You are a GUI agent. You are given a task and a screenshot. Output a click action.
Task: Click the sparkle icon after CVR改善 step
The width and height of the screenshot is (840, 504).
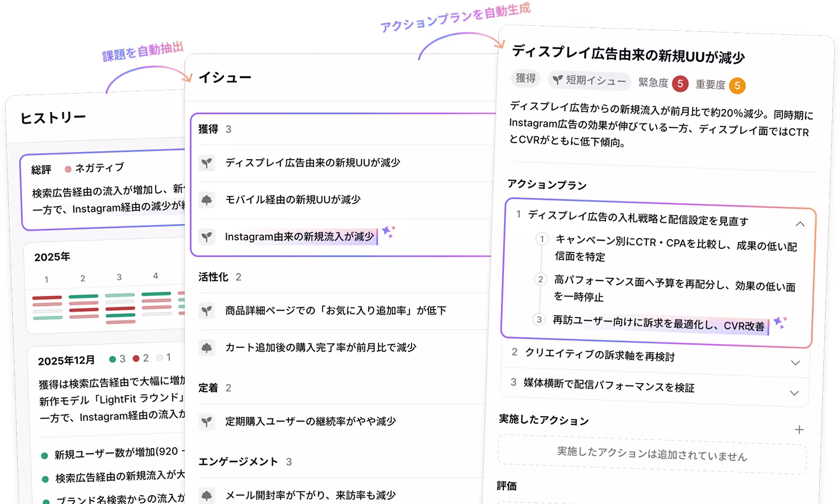click(780, 323)
